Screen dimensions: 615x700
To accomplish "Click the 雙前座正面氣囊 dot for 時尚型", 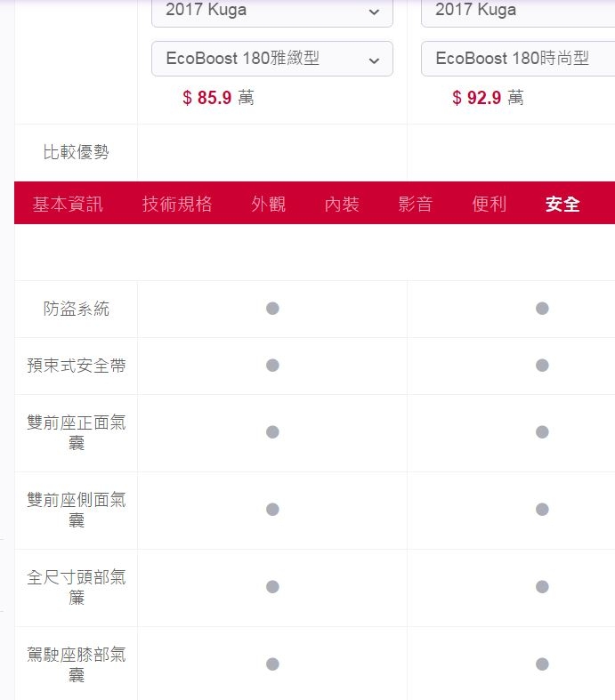I will 542,432.
